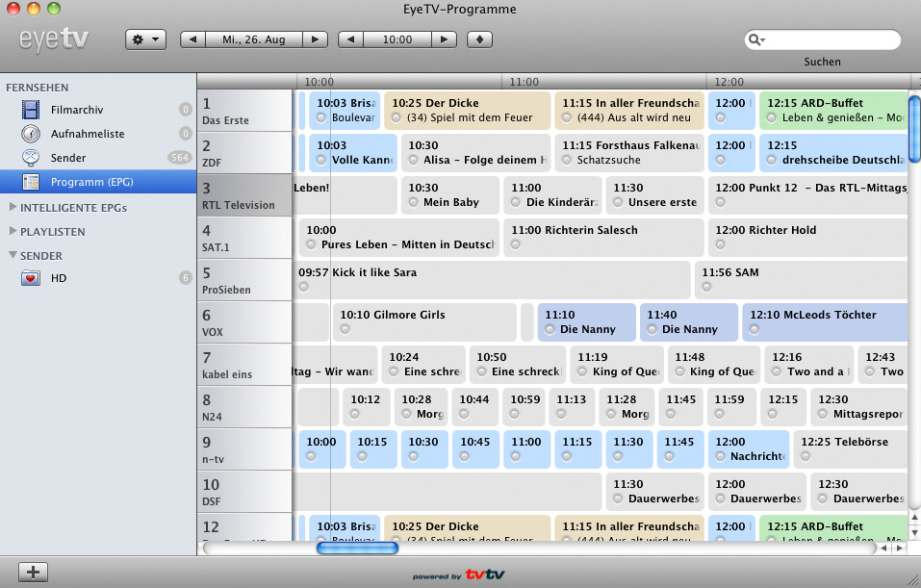Toggle record for 10:25 Der Dicke on Das Erste
This screenshot has height=588, width=921.
click(x=396, y=117)
